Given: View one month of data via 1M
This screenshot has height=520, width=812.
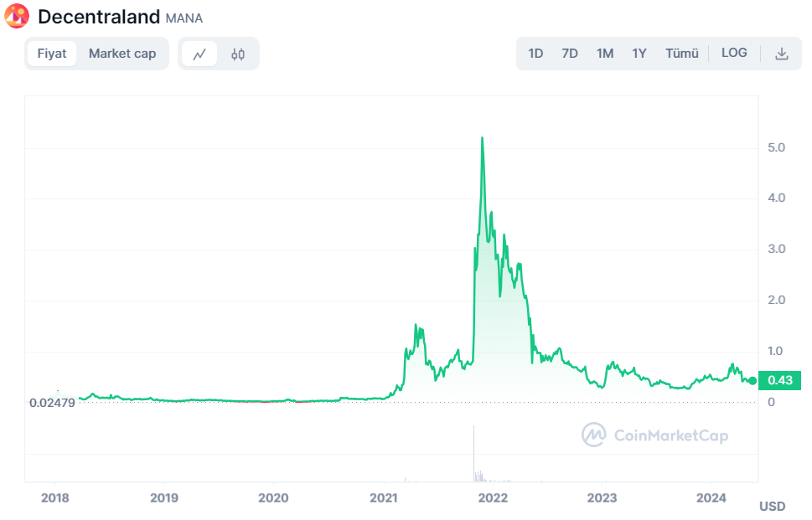Looking at the screenshot, I should click(x=605, y=52).
